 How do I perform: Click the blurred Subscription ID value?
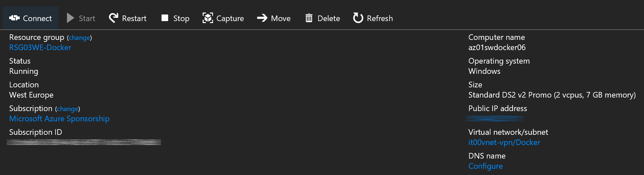(84, 142)
